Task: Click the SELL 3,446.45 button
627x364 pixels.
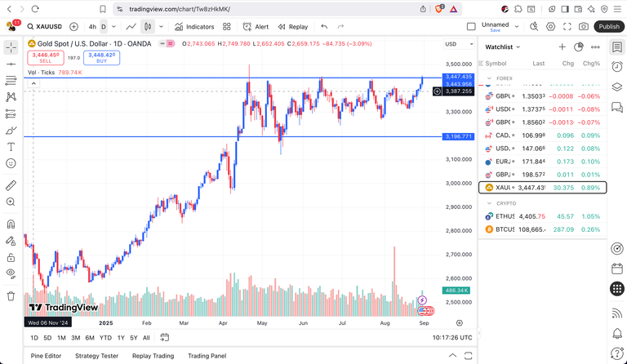Action: click(x=46, y=57)
